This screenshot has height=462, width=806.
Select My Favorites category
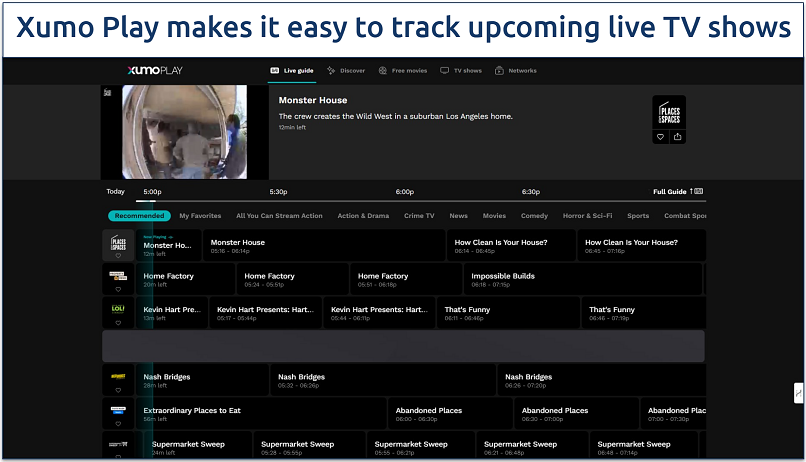point(200,216)
